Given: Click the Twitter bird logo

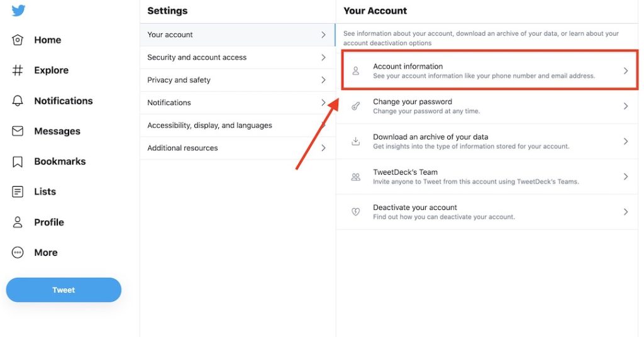Looking at the screenshot, I should (18, 11).
